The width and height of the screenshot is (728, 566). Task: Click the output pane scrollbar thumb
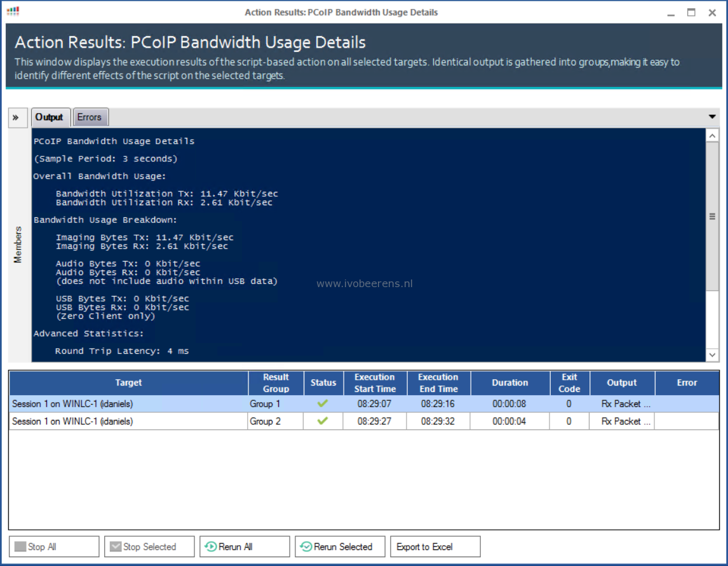pos(712,217)
